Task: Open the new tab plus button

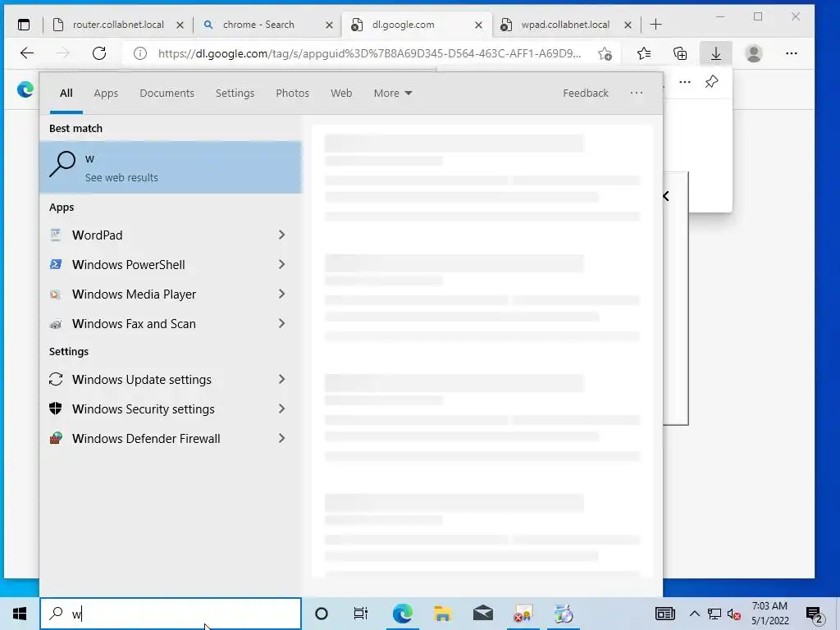Action: [655, 25]
